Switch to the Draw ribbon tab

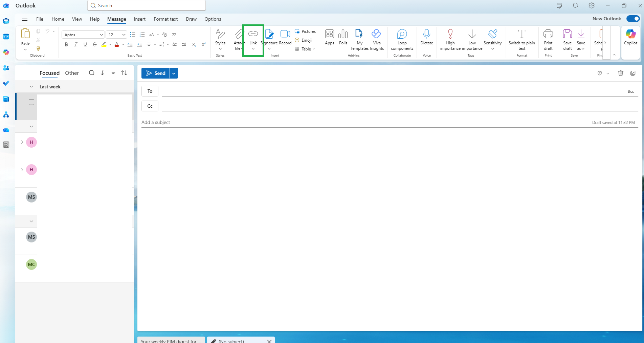tap(191, 19)
